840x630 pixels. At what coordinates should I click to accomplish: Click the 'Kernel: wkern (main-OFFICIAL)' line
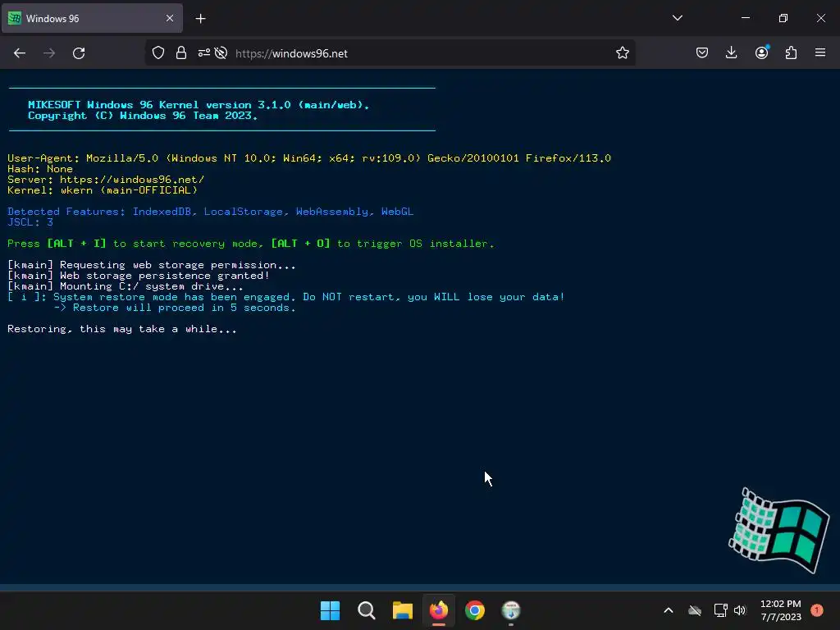click(103, 190)
